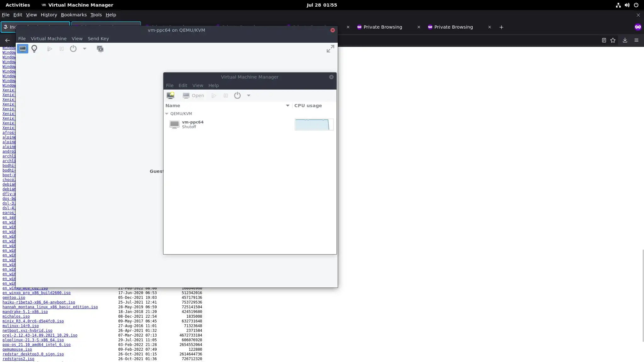Screen dimensions: 644x362
Task: Open Virtual Machine Manager Edit menu
Action: [183, 85]
